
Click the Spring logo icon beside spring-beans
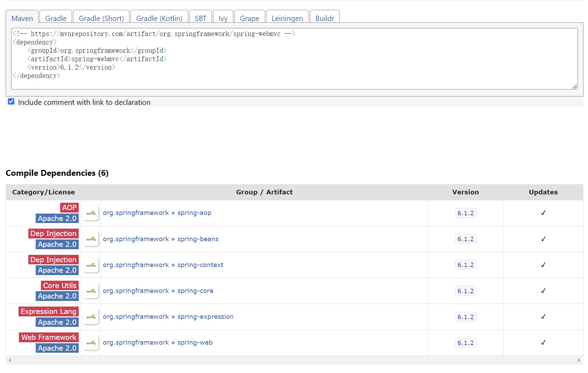pyautogui.click(x=91, y=239)
